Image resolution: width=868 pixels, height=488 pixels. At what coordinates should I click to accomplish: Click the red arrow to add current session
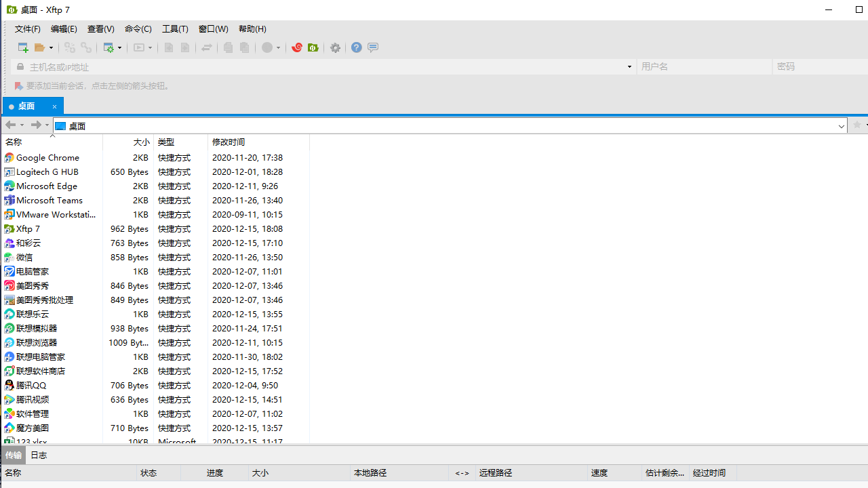[18, 86]
